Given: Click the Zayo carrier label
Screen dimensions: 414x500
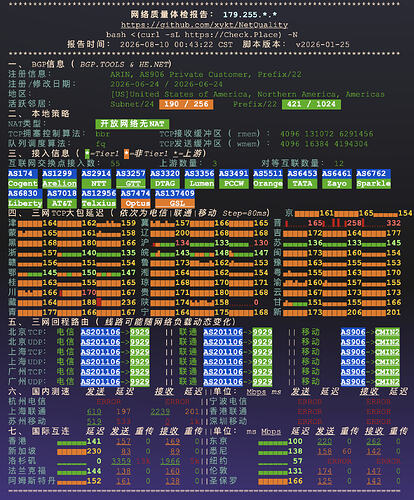Looking at the screenshot, I should pos(337,183).
